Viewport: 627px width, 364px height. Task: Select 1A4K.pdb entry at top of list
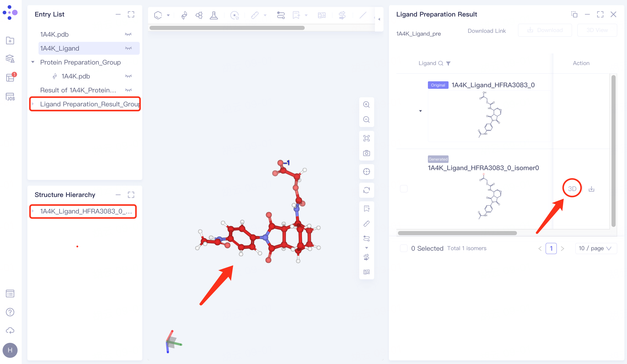[54, 34]
